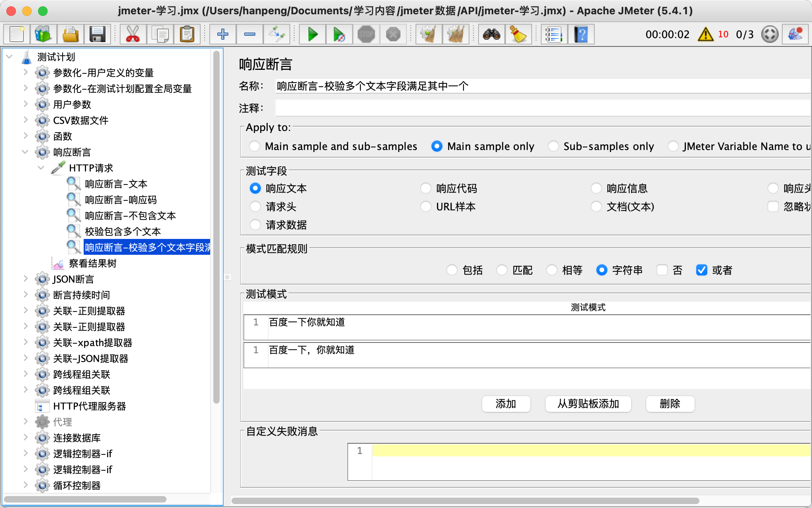Collapse the HTTP请求 node
The width and height of the screenshot is (812, 508).
(x=41, y=168)
